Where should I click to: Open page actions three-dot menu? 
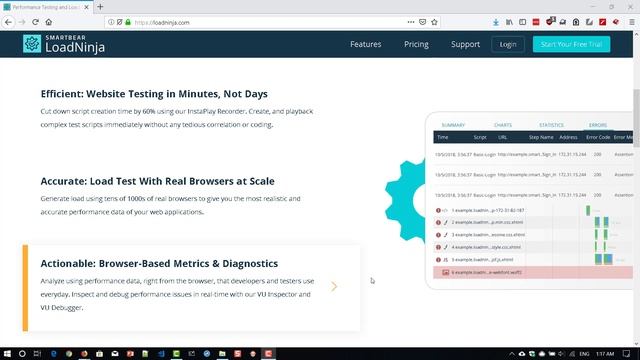tap(411, 22)
